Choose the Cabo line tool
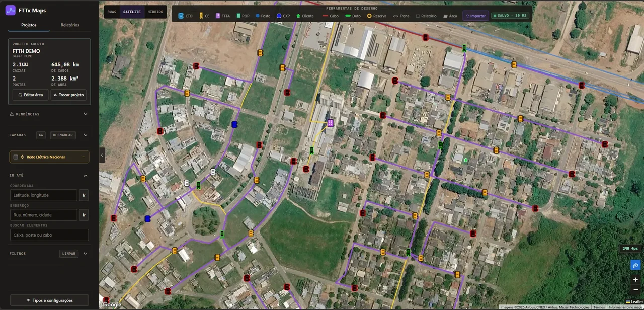 coord(331,16)
